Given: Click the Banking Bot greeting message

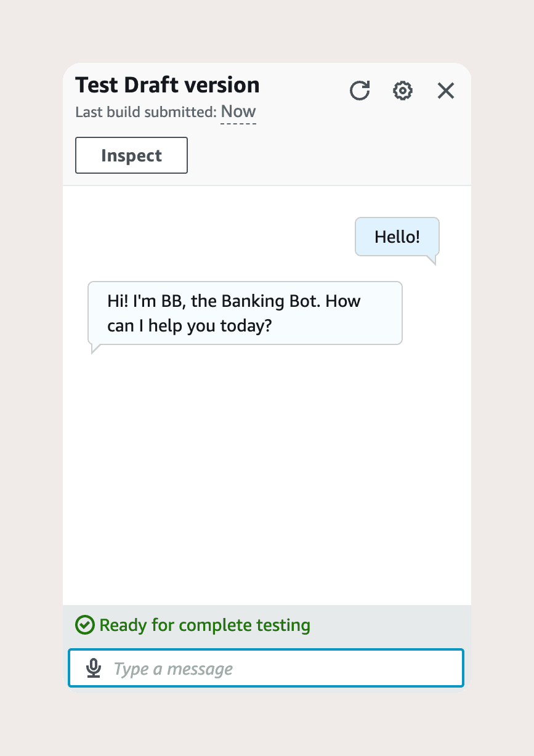Looking at the screenshot, I should [245, 313].
